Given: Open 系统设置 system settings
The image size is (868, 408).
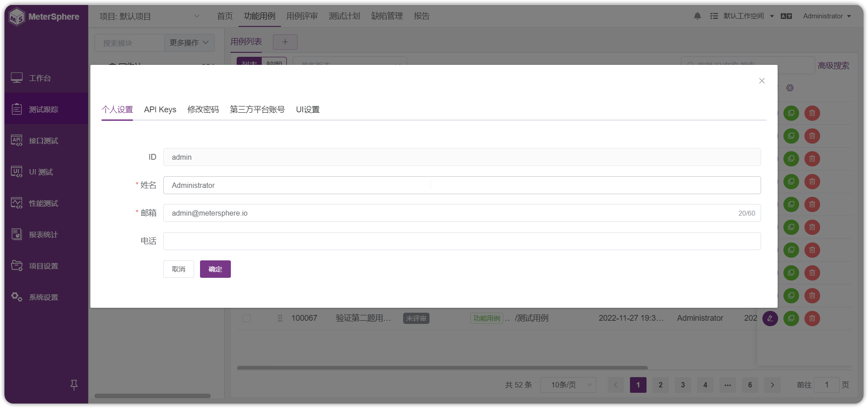Looking at the screenshot, I should tap(46, 297).
